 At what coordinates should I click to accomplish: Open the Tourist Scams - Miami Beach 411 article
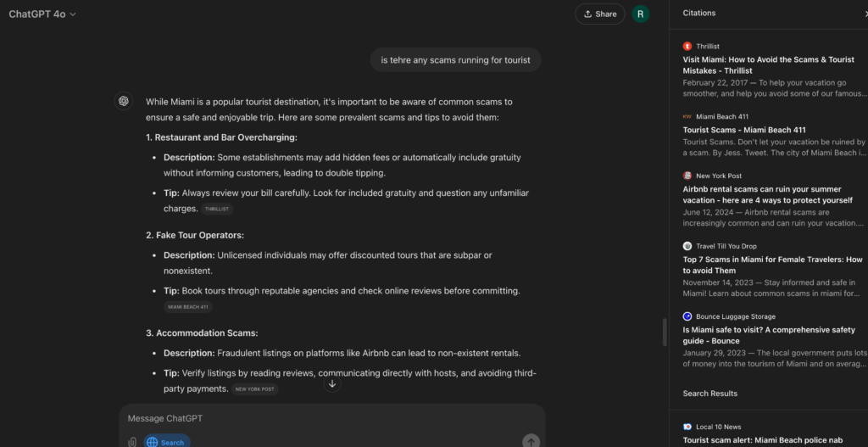744,130
